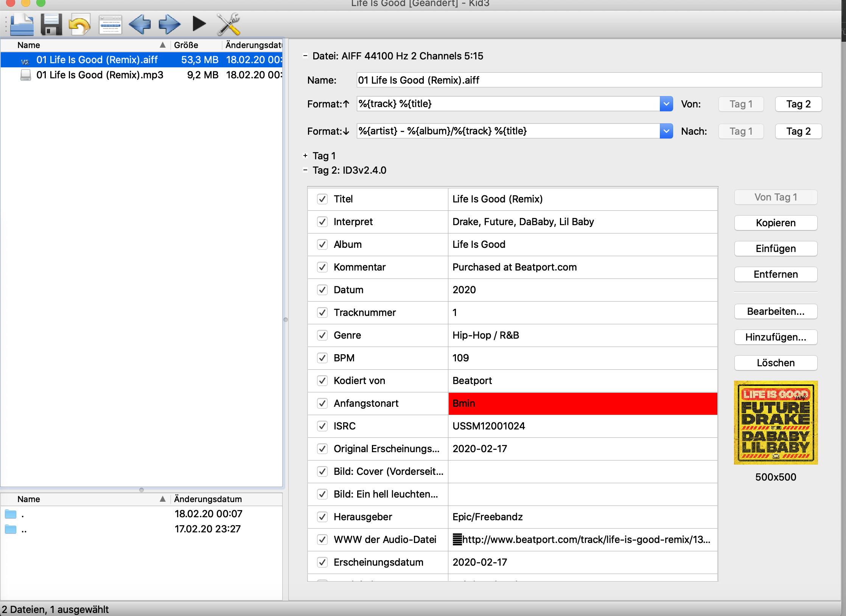Uncheck the Titel field checkbox
Screen dimensions: 846x616
tap(322, 199)
